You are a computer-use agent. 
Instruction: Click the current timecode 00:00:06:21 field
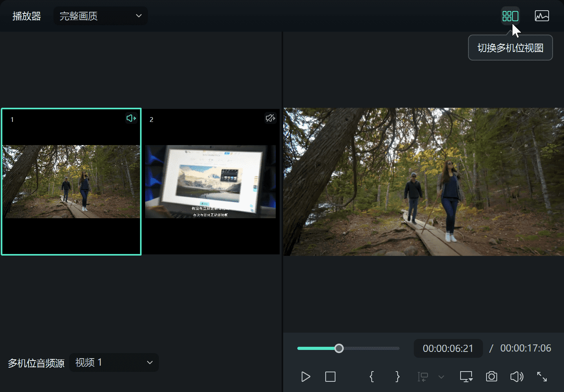pos(448,348)
